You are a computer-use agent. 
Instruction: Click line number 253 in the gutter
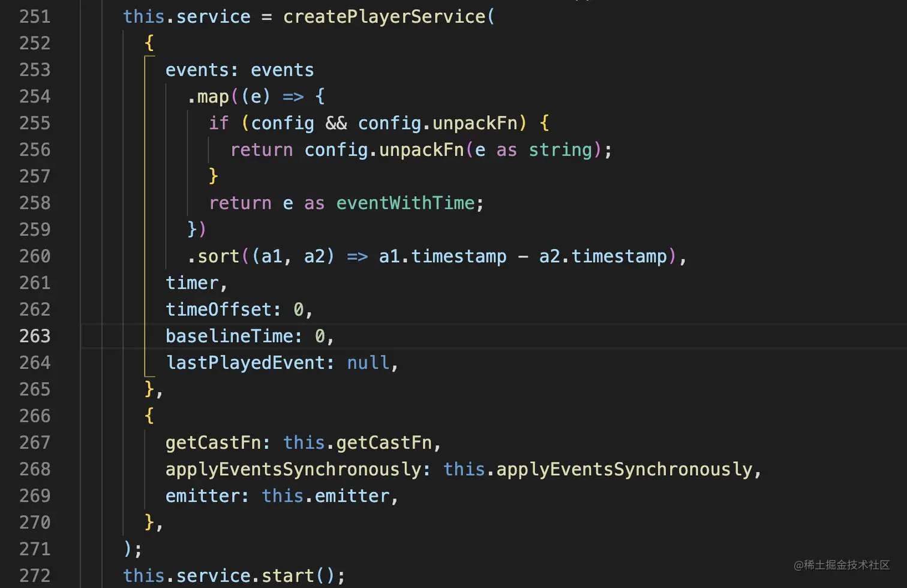point(35,70)
